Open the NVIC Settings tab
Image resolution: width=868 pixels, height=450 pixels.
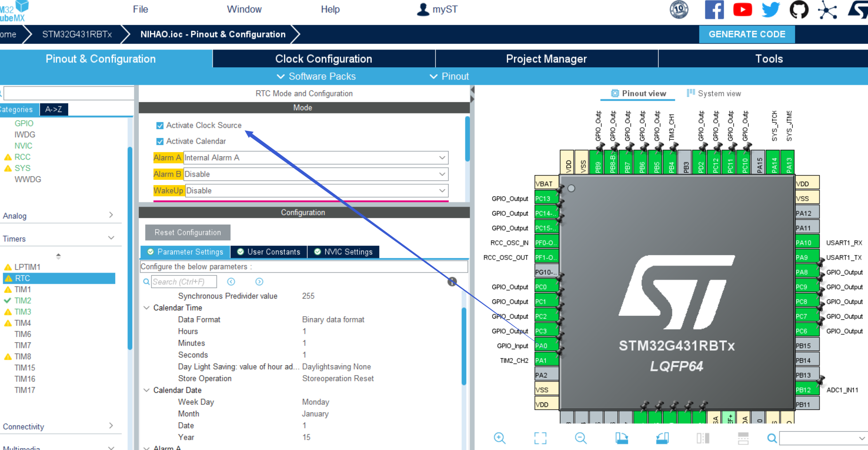point(343,252)
